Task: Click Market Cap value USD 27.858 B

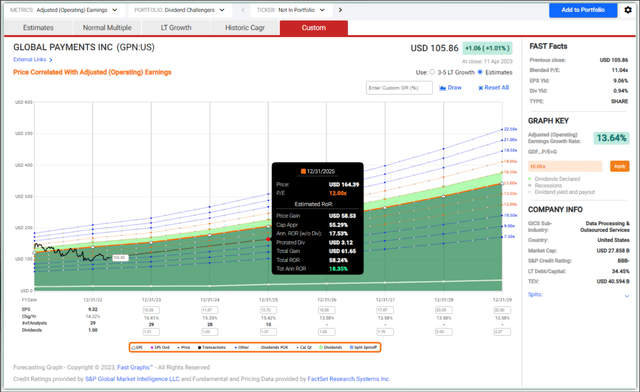Action: (x=613, y=251)
